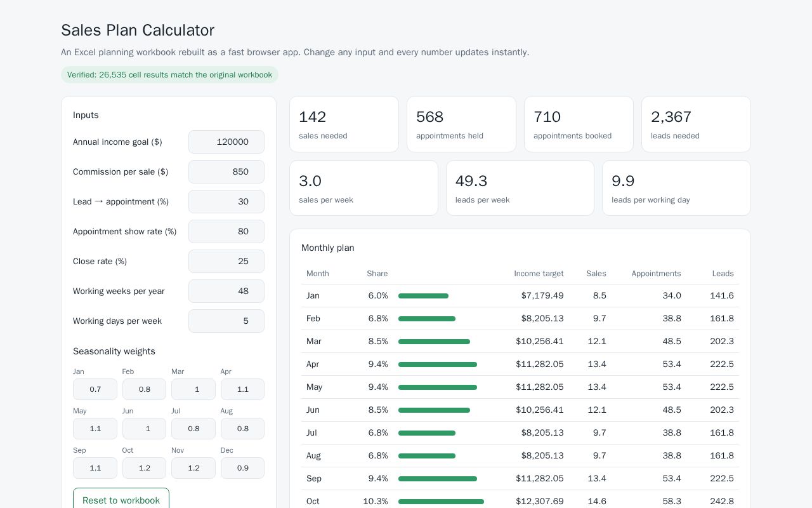
Task: Select the Share column header
Action: (377, 274)
